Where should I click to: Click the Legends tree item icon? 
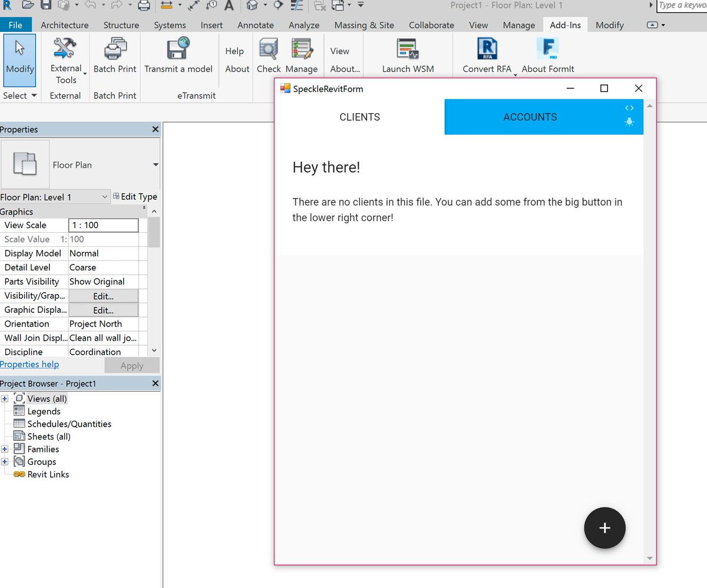point(19,411)
